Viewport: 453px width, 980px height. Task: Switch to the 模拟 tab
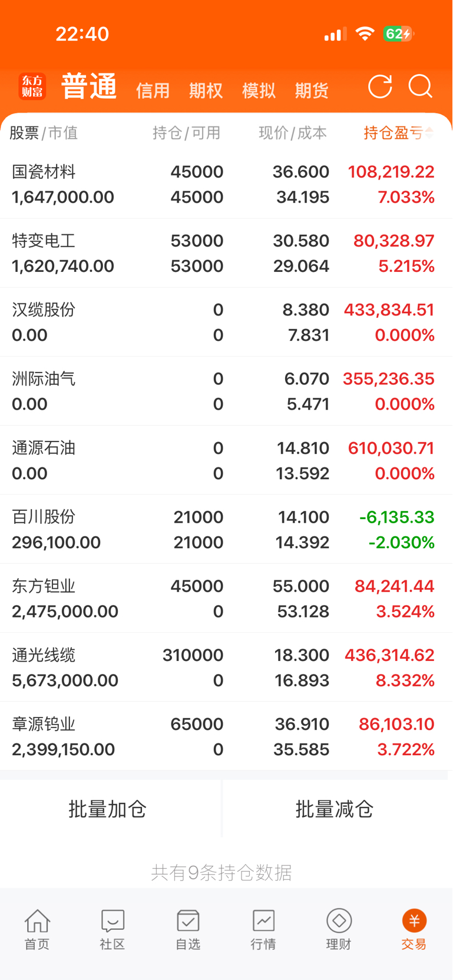click(x=259, y=91)
